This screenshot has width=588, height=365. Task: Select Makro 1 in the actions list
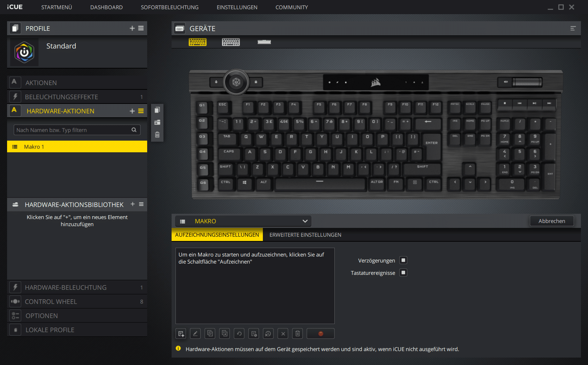tap(77, 147)
